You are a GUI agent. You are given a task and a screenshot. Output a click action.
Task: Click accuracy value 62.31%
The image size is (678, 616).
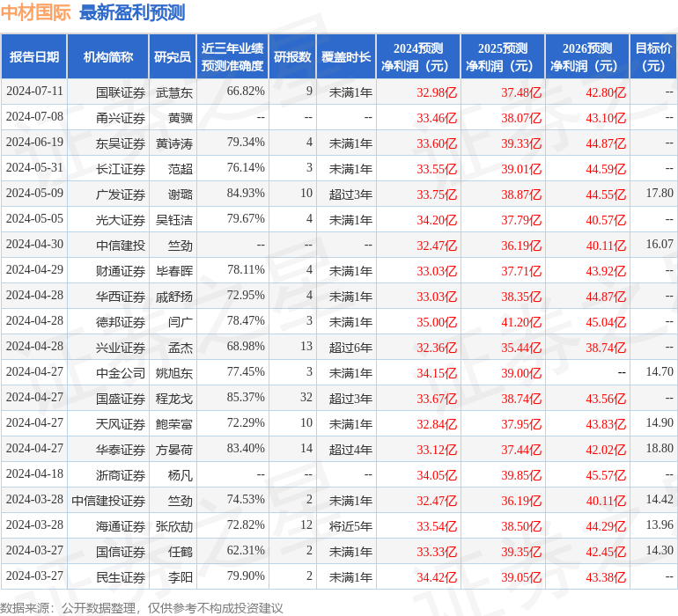[x=246, y=550]
